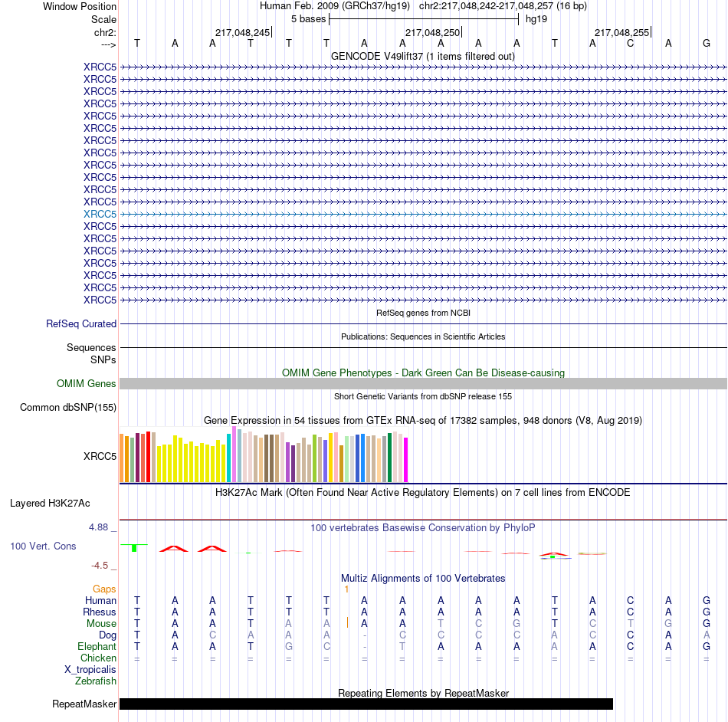728x722 pixels.
Task: Click the Human alignment row label
Action: (x=100, y=600)
